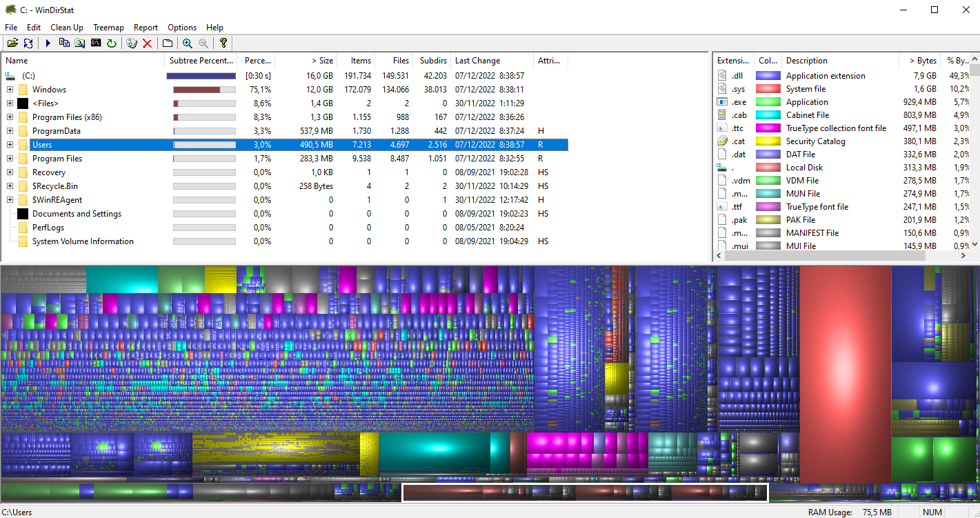Click the Delete to Recycle Bin icon
This screenshot has width=980, height=518.
click(132, 43)
